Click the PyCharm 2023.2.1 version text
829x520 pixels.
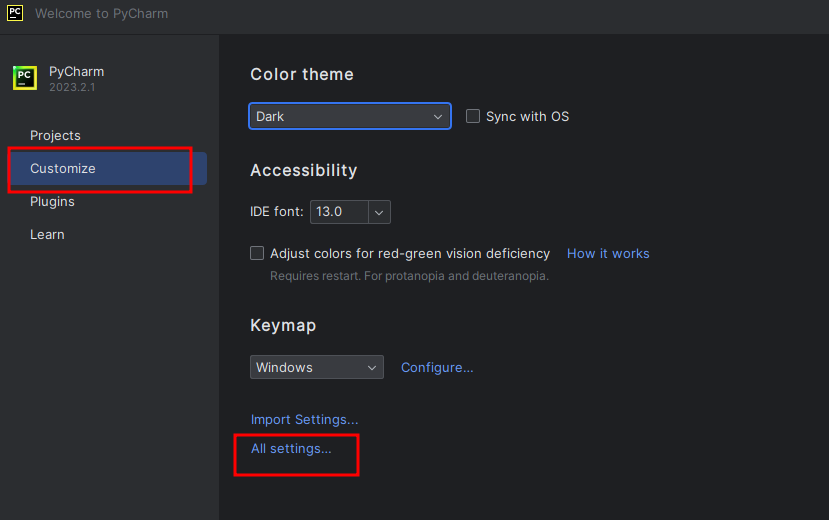[72, 87]
